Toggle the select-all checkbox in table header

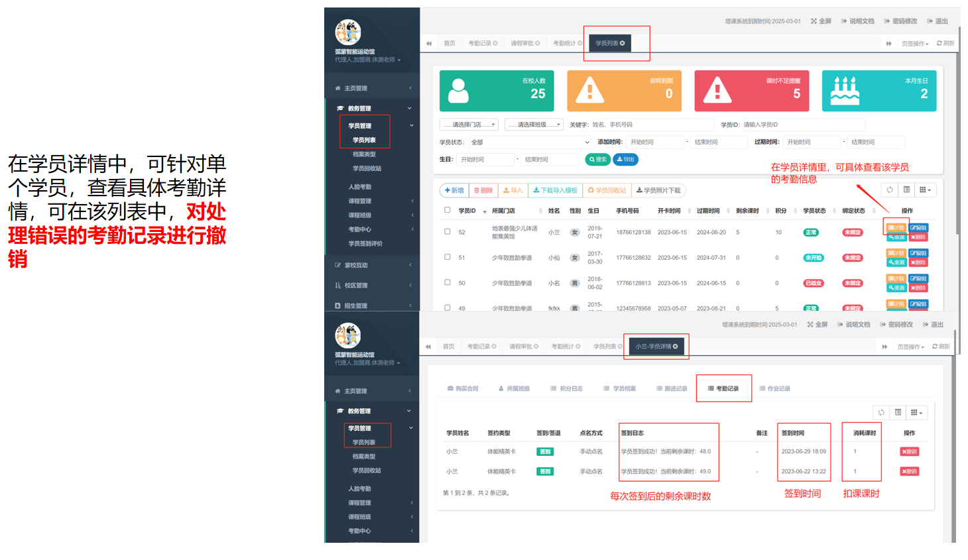click(x=448, y=210)
